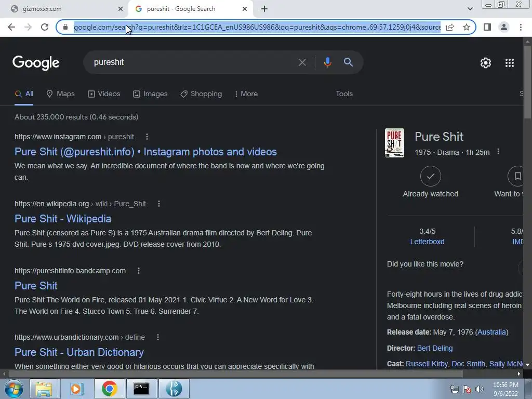Viewport: 532px width, 399px height.
Task: Switch to the Images tab
Action: pyautogui.click(x=150, y=94)
